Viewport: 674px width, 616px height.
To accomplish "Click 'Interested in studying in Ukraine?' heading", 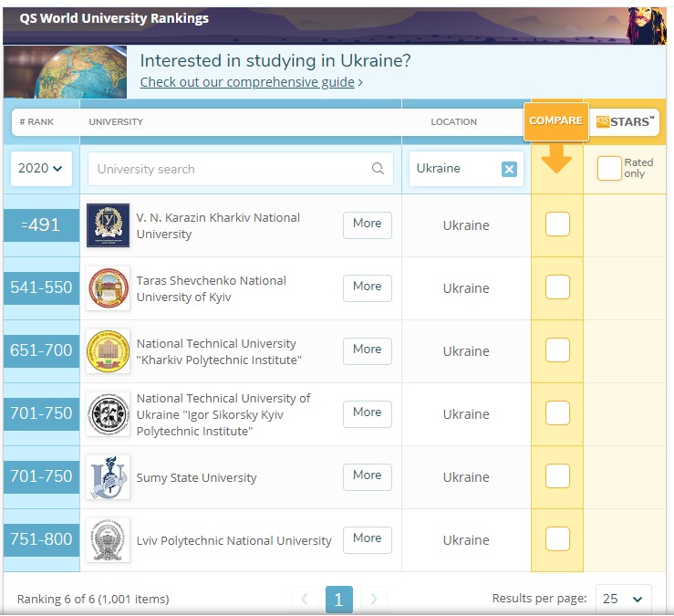I will pos(275,60).
